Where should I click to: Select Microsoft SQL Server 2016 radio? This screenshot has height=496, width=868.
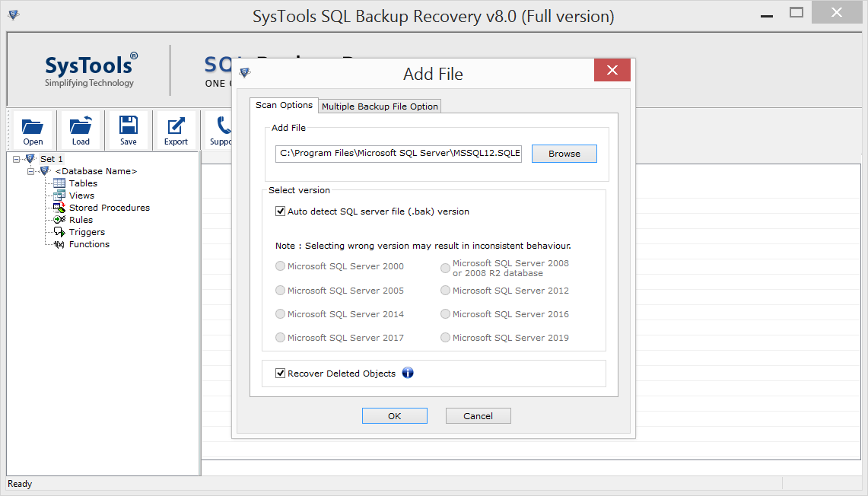pos(445,314)
